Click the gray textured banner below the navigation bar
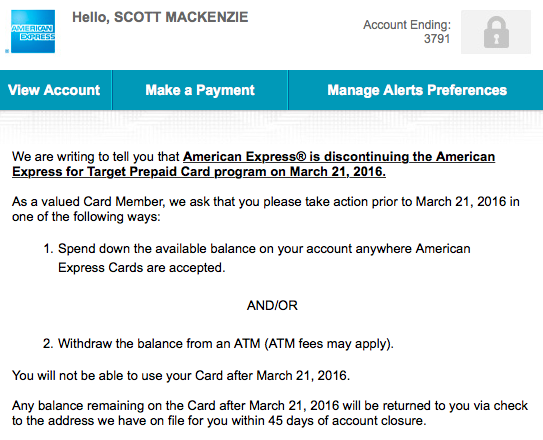543x440 pixels. (272, 127)
